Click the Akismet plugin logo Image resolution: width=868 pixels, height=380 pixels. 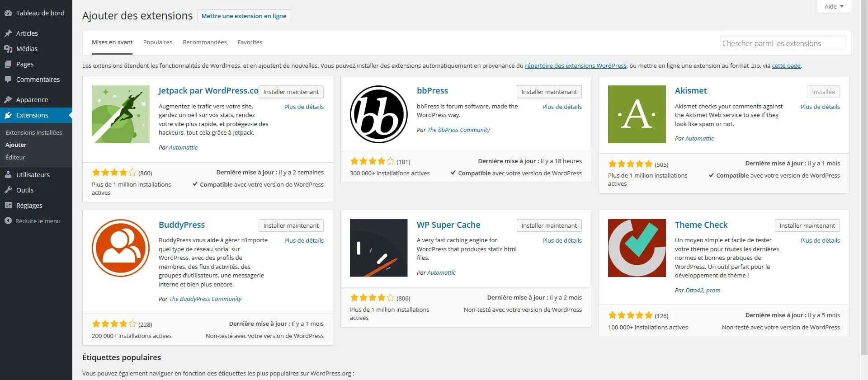[637, 114]
